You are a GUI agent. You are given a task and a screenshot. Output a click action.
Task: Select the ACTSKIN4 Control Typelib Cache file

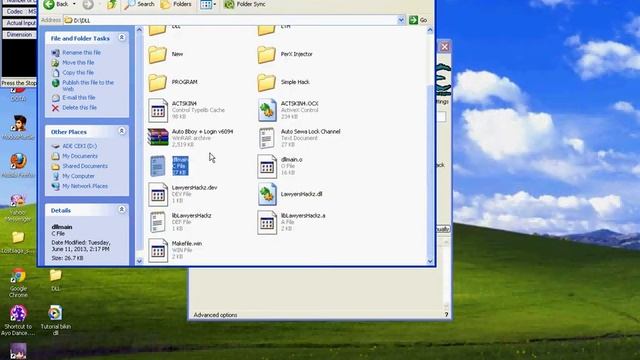[186, 110]
